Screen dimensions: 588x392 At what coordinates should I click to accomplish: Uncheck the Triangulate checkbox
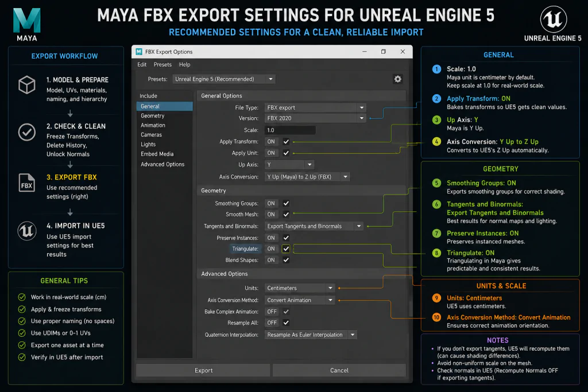pyautogui.click(x=286, y=249)
